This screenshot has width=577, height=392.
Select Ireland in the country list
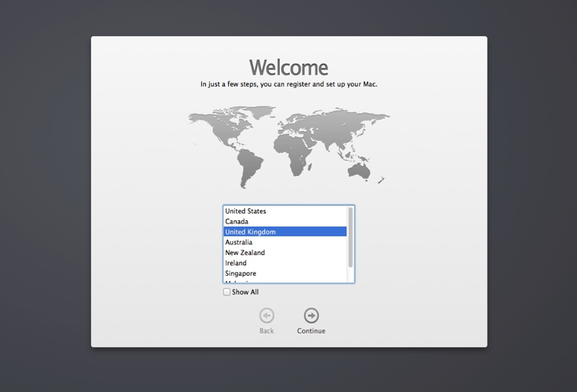pos(285,263)
